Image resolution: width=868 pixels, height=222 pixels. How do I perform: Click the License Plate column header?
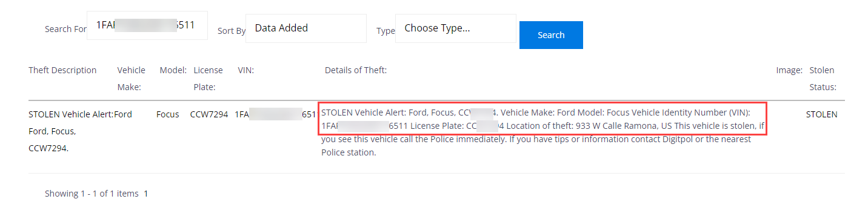point(208,79)
